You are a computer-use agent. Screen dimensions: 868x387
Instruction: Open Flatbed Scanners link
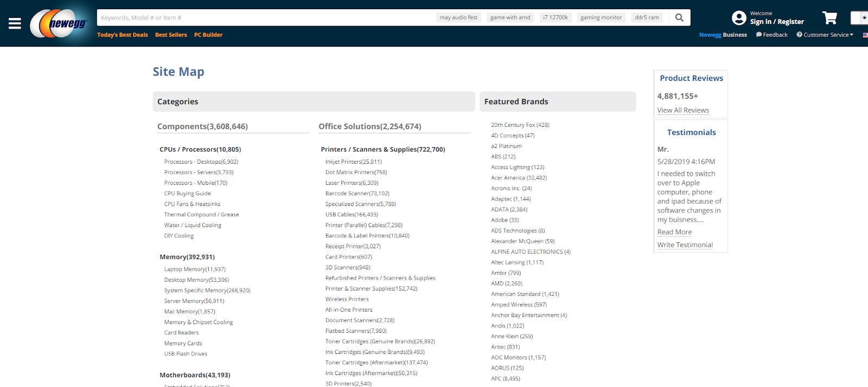(356, 331)
